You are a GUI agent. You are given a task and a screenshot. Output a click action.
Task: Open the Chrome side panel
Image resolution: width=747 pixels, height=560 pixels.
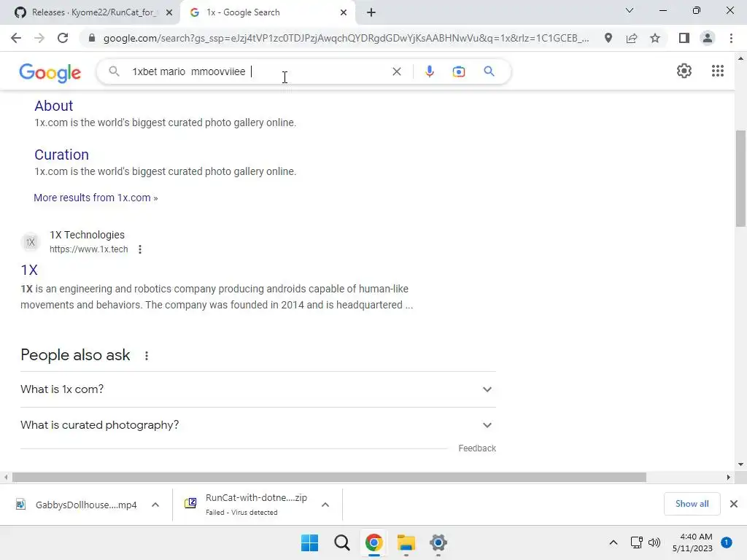pos(684,38)
